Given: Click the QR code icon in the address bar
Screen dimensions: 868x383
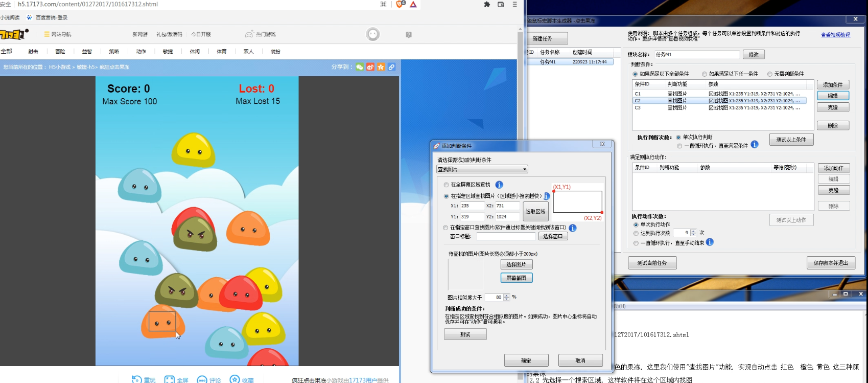Looking at the screenshot, I should click(384, 4).
